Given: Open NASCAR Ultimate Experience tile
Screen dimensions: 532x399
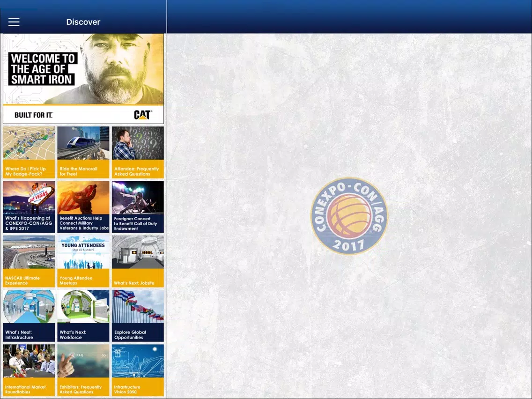Looking at the screenshot, I should 29,261.
